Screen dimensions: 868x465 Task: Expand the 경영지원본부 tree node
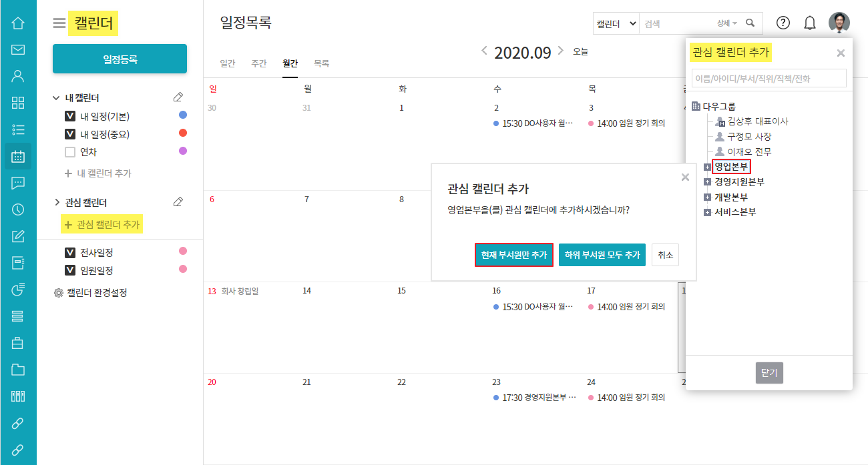coord(708,181)
